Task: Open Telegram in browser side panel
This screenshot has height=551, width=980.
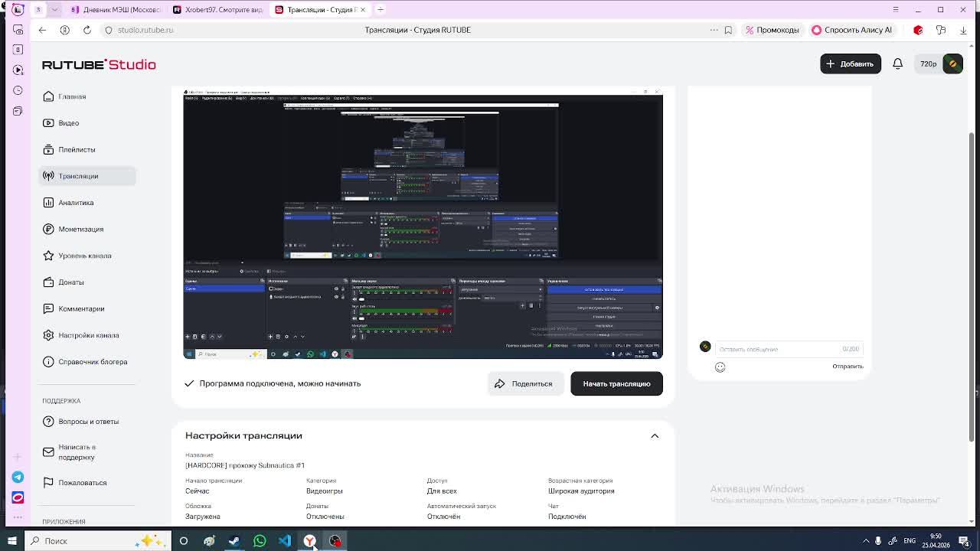Action: 18,477
